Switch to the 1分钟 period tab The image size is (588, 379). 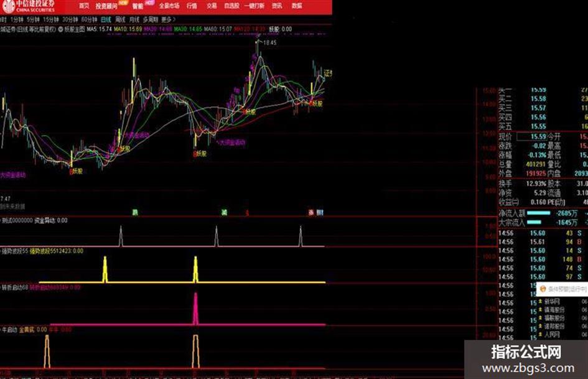tap(17, 19)
